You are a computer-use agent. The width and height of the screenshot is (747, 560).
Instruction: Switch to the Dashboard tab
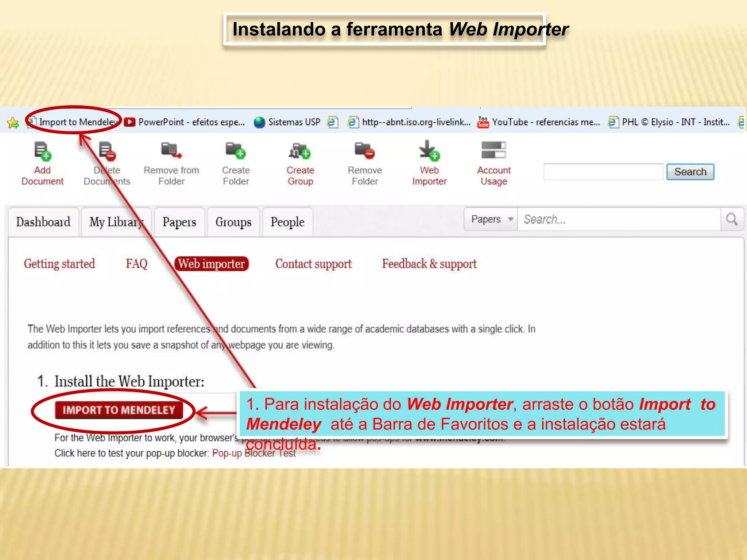click(43, 222)
